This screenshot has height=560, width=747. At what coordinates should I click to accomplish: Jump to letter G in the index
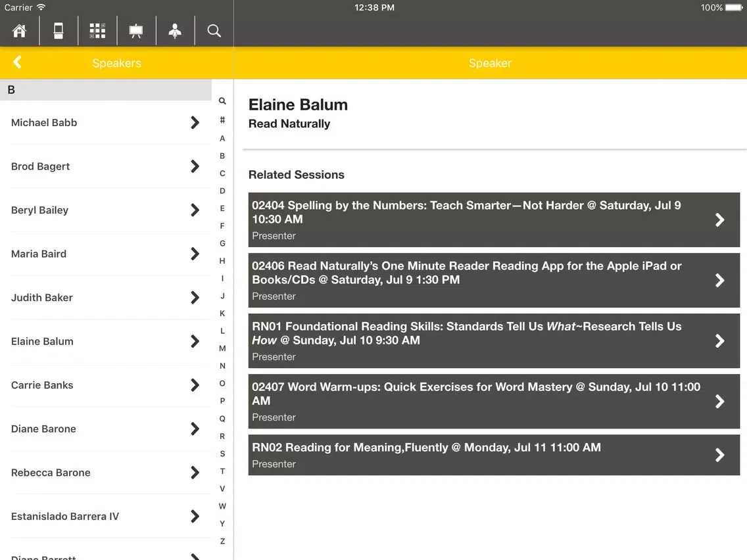click(x=222, y=243)
